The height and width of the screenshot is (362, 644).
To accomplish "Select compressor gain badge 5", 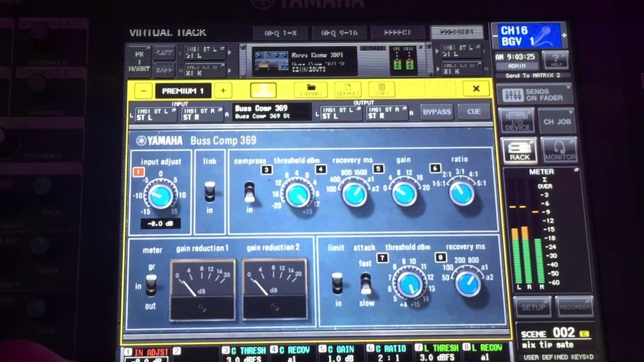I will (x=378, y=168).
